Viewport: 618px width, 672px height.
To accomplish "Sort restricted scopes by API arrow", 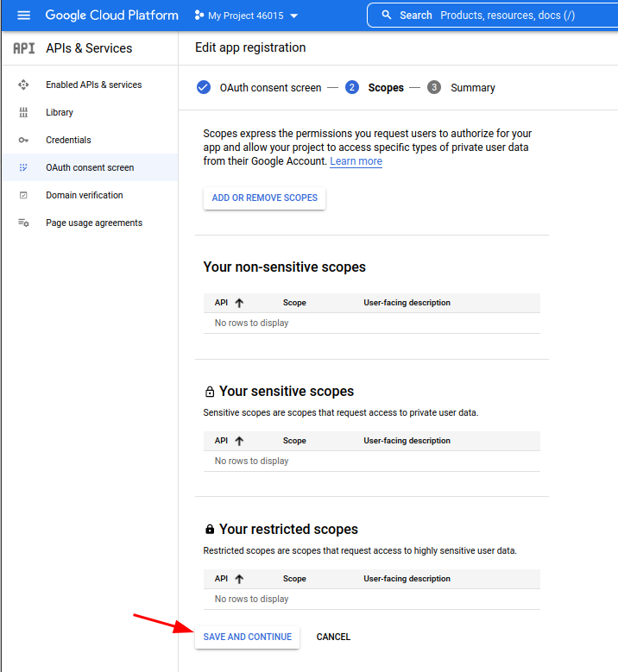I will pos(239,579).
